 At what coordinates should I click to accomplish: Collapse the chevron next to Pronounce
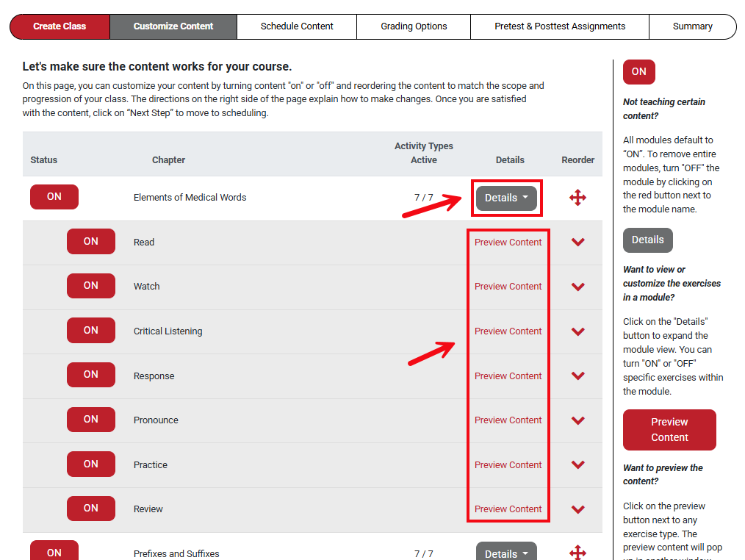[x=578, y=420]
